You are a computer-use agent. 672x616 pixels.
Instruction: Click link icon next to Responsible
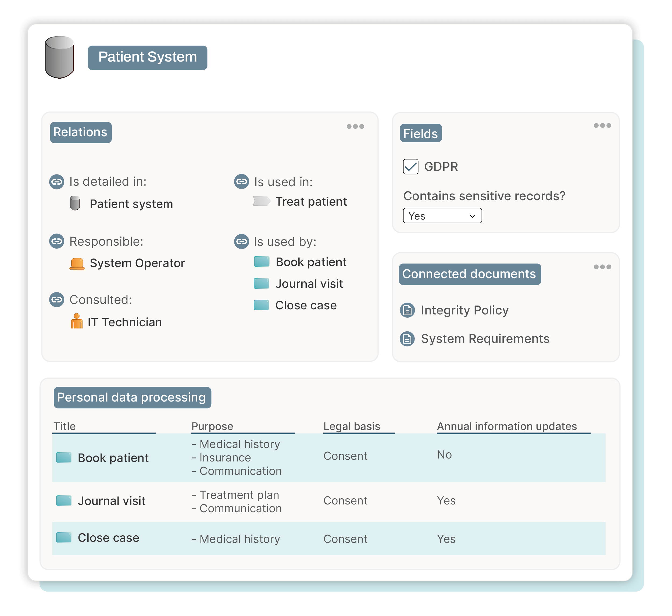57,241
